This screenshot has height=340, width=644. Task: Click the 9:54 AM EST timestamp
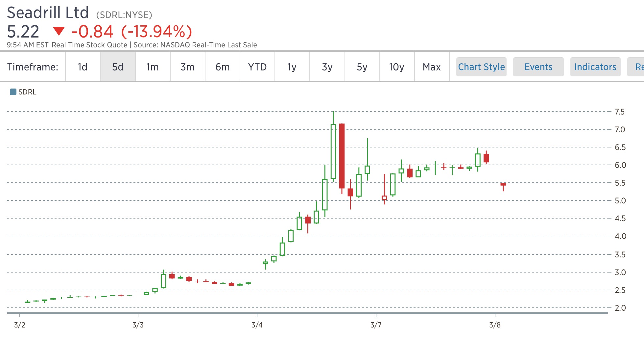pyautogui.click(x=28, y=45)
